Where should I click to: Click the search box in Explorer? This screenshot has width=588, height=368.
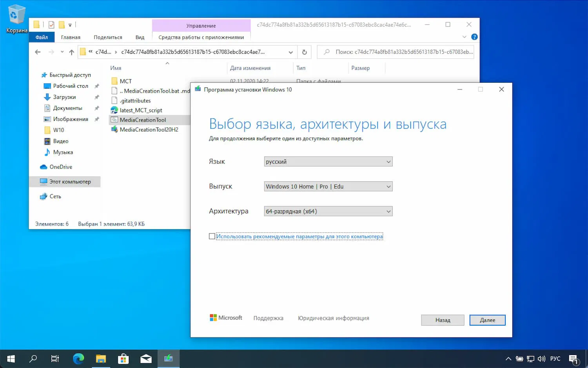coord(396,51)
